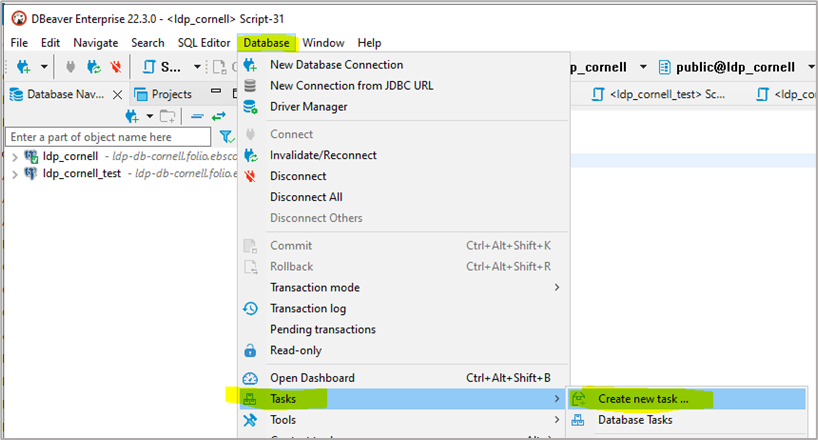Click the Read-only lock icon
818x440 pixels.
click(250, 350)
